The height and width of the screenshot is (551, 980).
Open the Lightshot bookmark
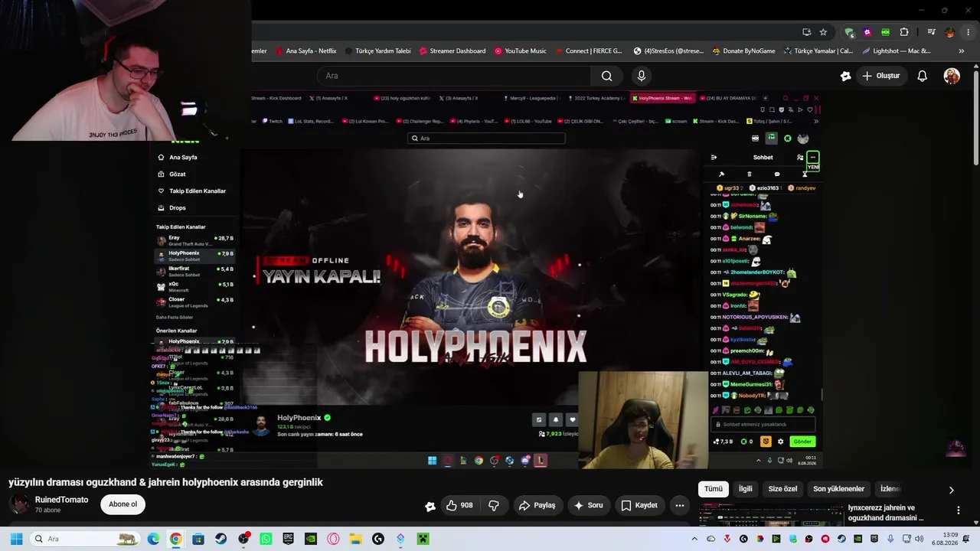click(x=897, y=51)
